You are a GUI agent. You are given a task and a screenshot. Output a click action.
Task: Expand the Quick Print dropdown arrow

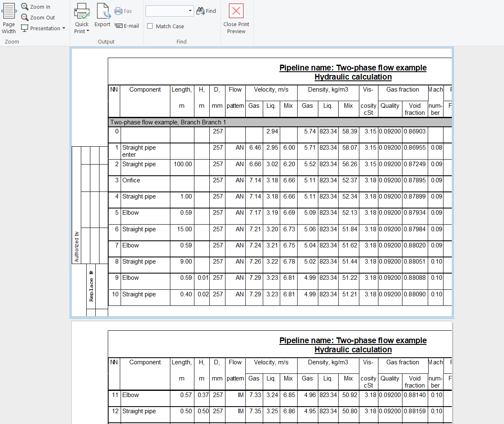[88, 31]
